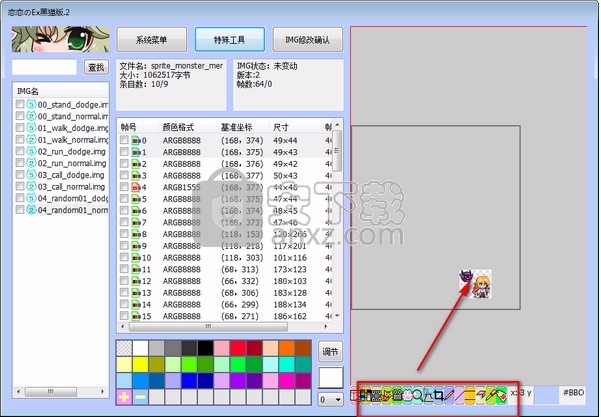Select the line drawing tool

coord(460,395)
